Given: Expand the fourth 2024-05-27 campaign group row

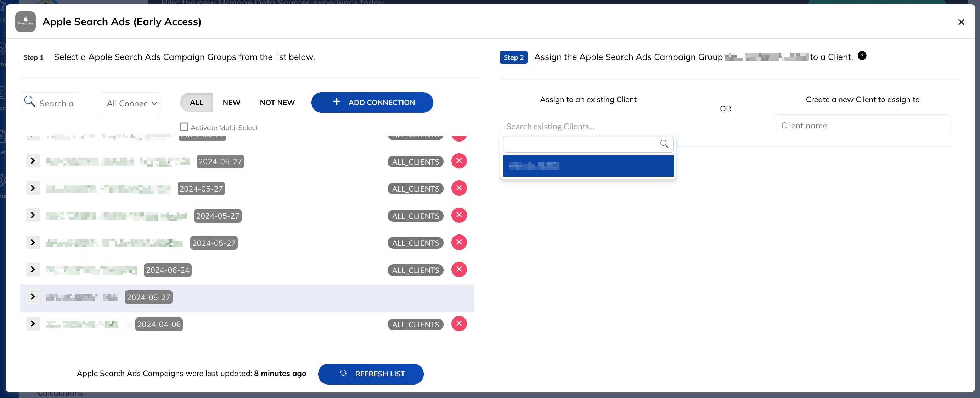Looking at the screenshot, I should [33, 242].
